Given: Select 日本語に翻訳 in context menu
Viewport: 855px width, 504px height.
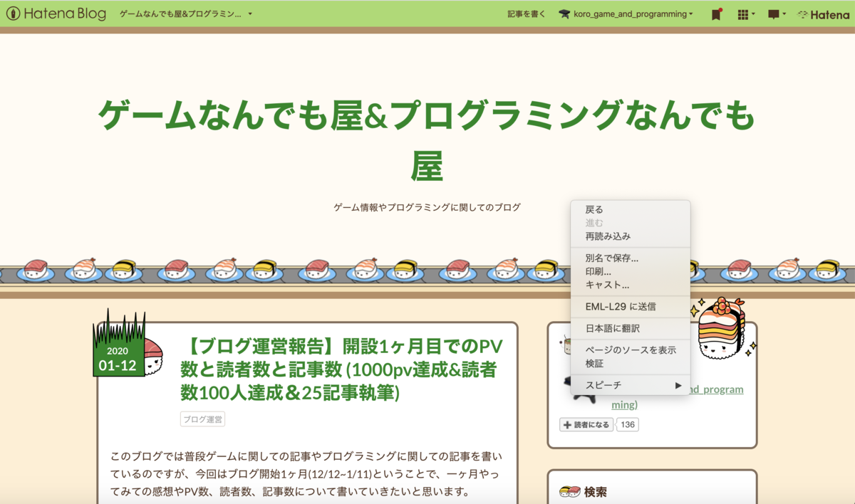Looking at the screenshot, I should click(631, 329).
